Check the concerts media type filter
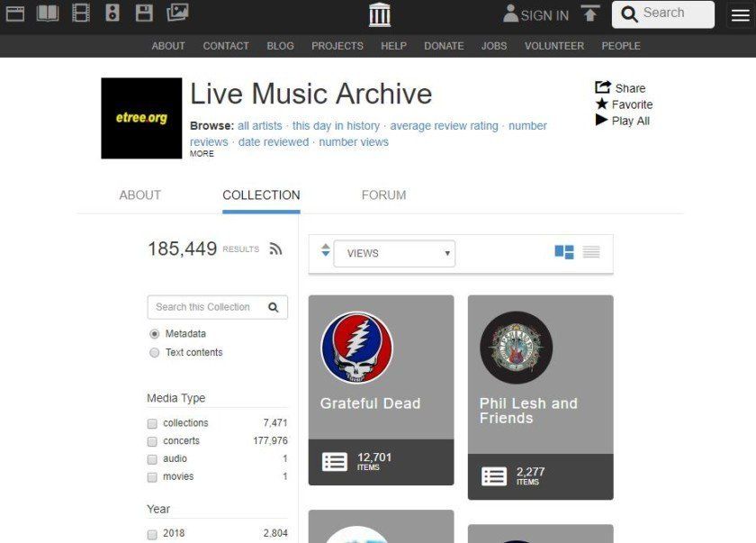Screen dimensions: 756x543 (x=152, y=441)
